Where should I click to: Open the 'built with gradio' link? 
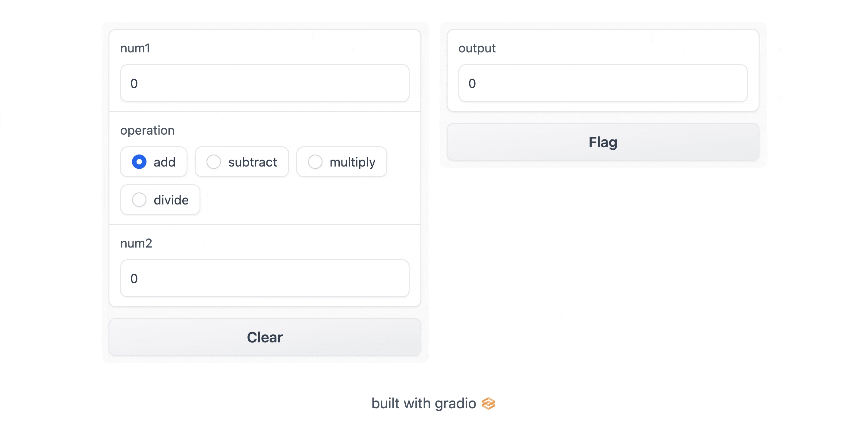423,404
